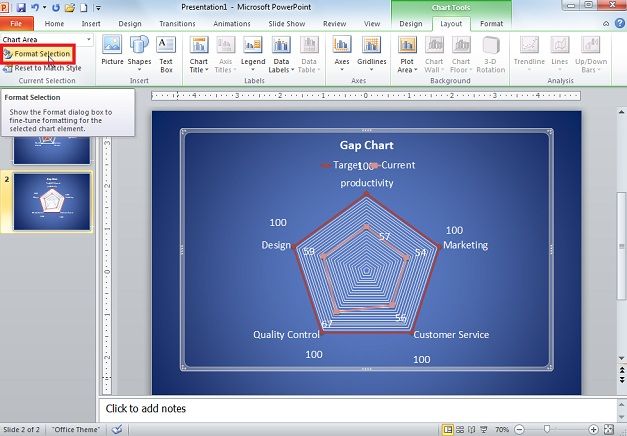Viewport: 627px width, 436px height.
Task: Open the Review tab
Action: pyautogui.click(x=334, y=24)
